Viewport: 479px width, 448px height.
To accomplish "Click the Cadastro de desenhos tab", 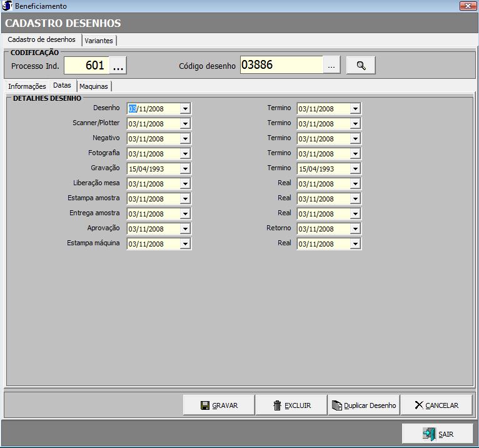I will (41, 39).
